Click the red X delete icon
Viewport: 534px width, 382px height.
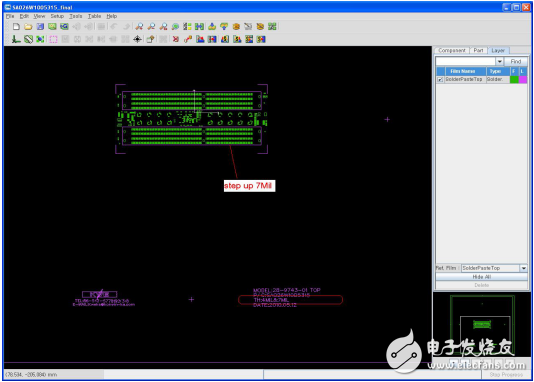[175, 39]
